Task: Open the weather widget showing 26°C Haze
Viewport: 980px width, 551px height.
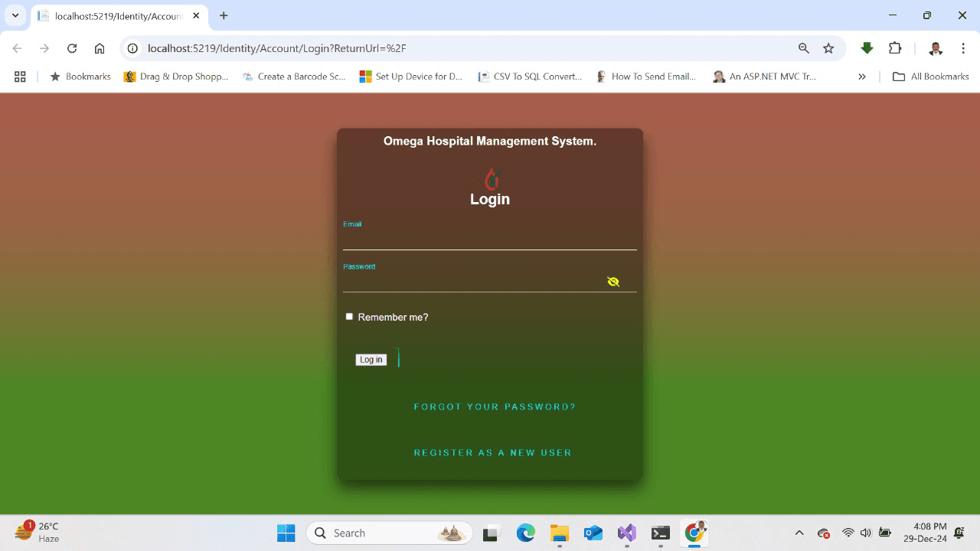Action: click(x=38, y=533)
